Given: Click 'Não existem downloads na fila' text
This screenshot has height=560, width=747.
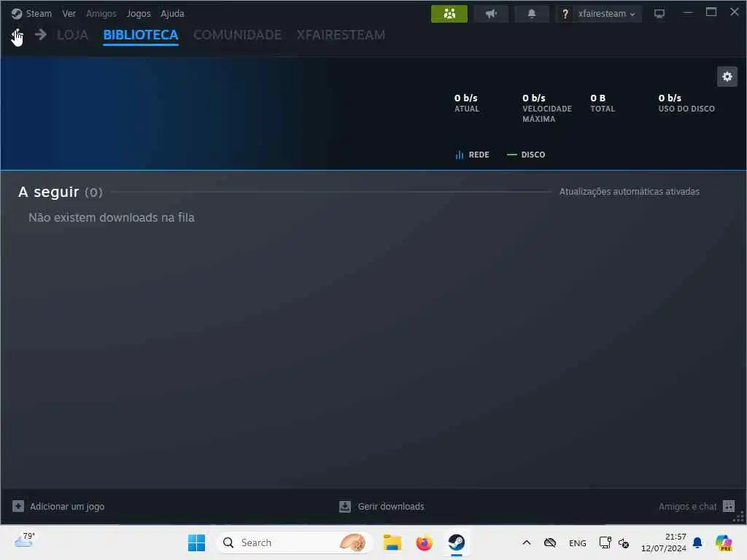Looking at the screenshot, I should click(x=112, y=217).
